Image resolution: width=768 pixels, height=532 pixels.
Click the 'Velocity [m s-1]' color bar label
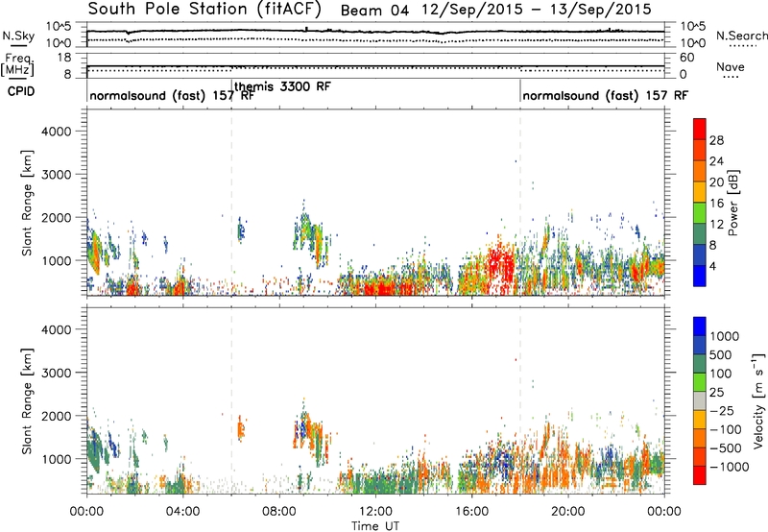758,400
